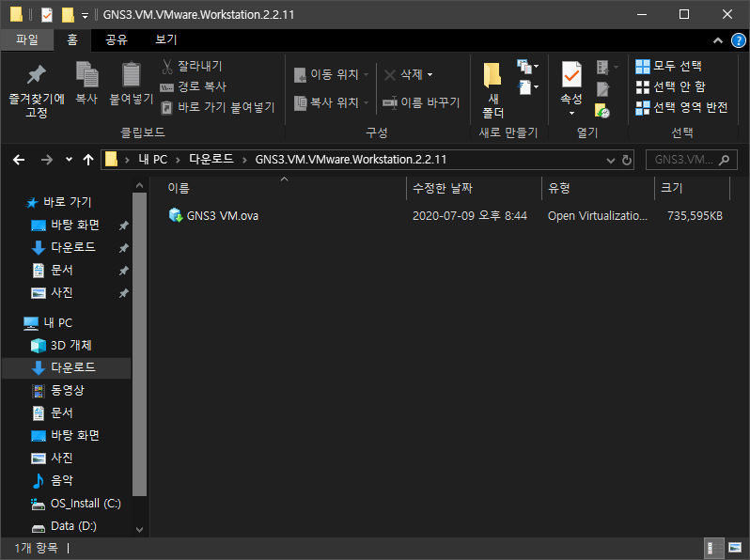This screenshot has height=560, width=750.
Task: Open Data (D:) drive
Action: click(64, 526)
